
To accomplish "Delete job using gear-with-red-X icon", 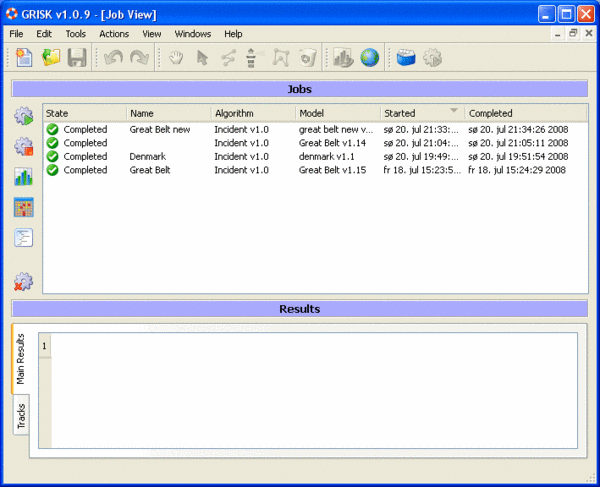I will (24, 283).
